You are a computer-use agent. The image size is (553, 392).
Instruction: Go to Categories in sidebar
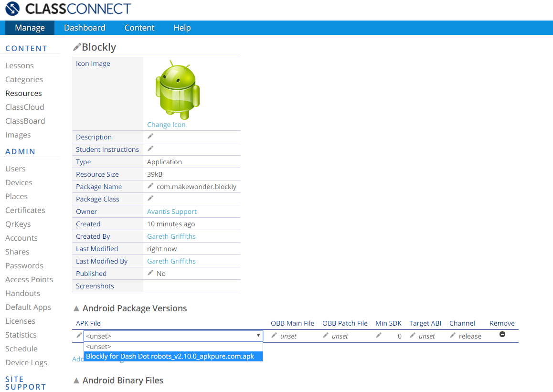24,80
